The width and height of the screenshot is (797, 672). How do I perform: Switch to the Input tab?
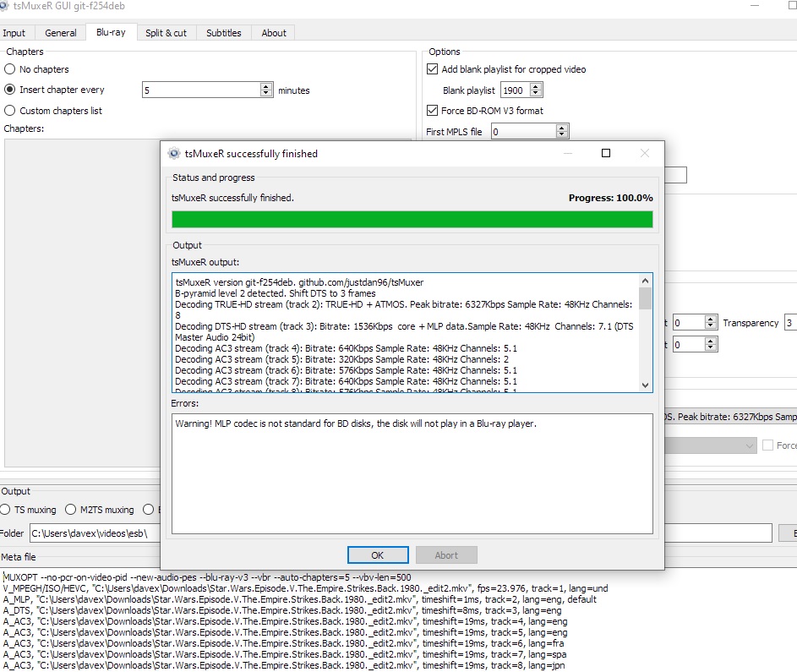14,32
